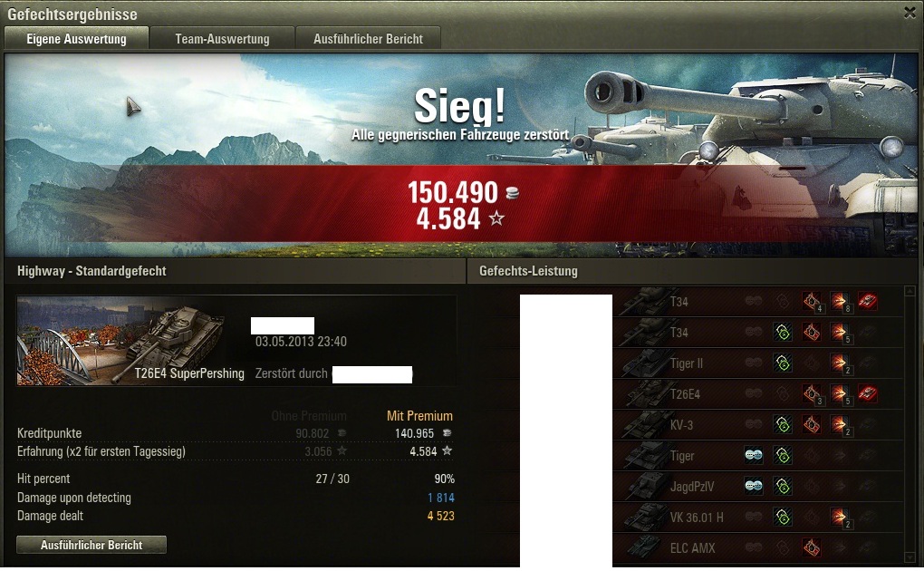924x571 pixels.
Task: Click the damage icon showing 8 hits
Action: coord(840,302)
